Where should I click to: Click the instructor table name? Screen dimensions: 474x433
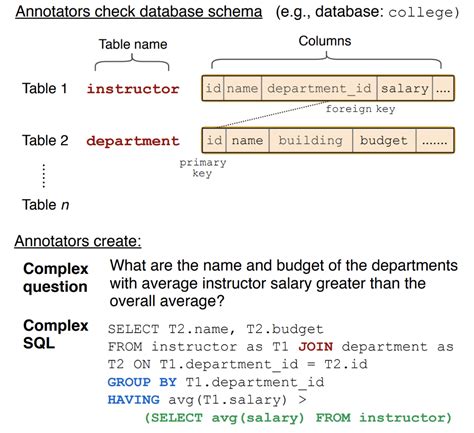coord(133,89)
